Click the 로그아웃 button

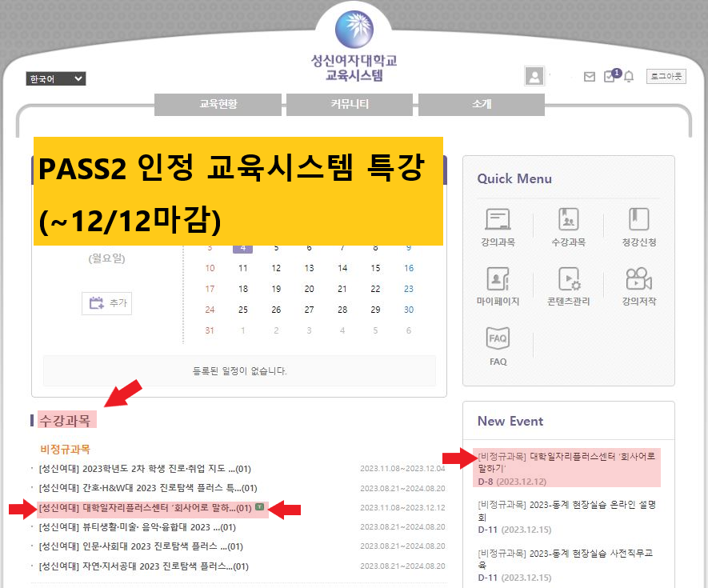[666, 76]
